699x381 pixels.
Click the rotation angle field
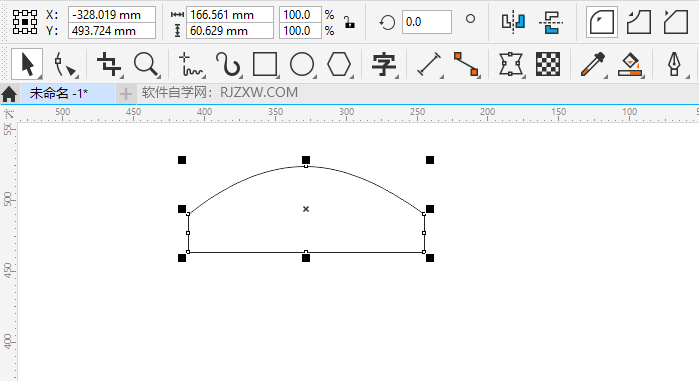pos(427,22)
